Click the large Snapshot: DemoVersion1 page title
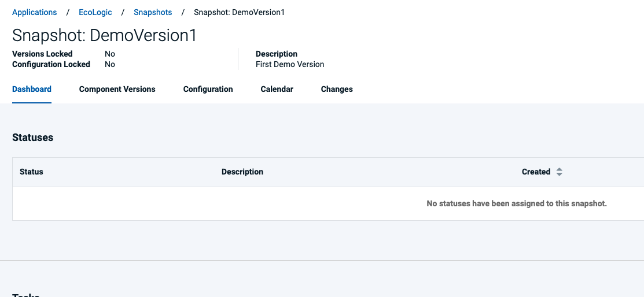This screenshot has height=297, width=644. click(104, 35)
